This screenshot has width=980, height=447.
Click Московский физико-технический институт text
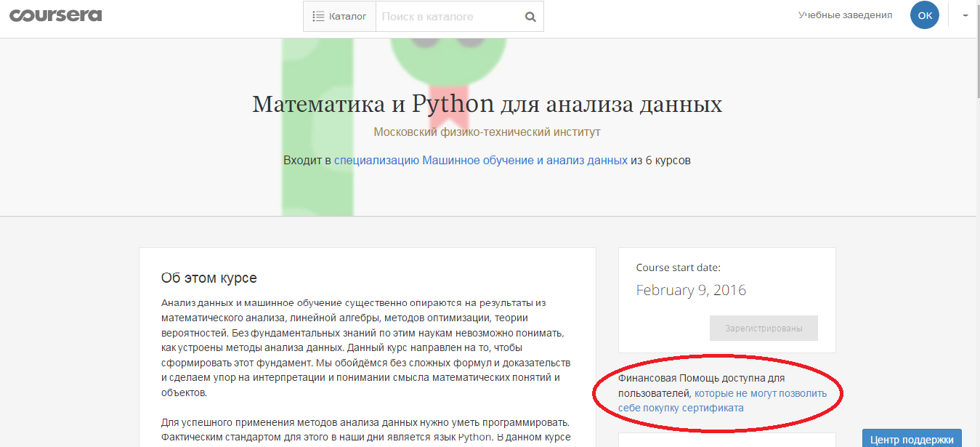[487, 132]
